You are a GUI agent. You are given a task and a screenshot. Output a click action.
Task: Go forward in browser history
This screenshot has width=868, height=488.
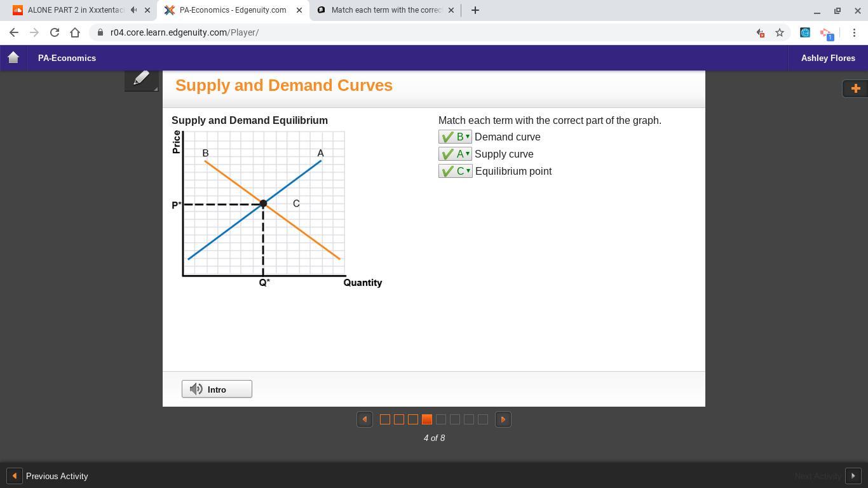tap(34, 32)
